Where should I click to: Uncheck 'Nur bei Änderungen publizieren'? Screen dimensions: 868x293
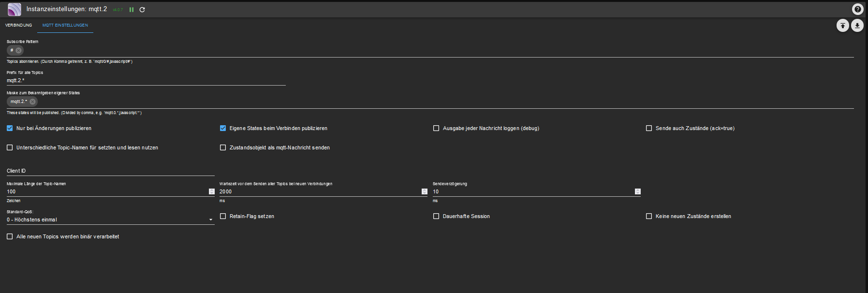click(x=10, y=128)
